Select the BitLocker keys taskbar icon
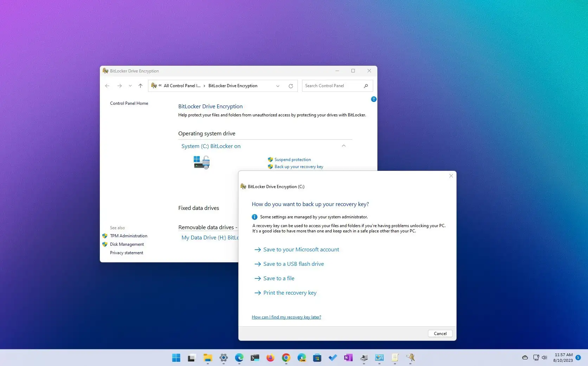 tap(410, 358)
